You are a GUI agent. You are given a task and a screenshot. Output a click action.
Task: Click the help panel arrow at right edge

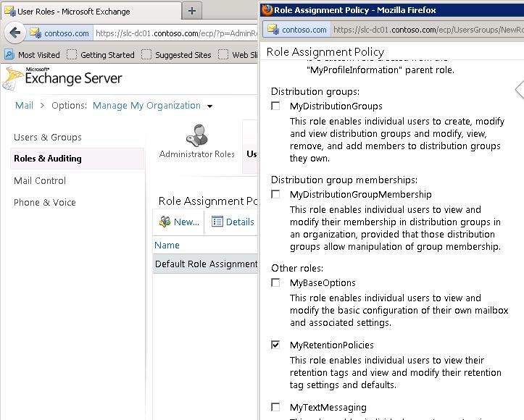pos(520,89)
